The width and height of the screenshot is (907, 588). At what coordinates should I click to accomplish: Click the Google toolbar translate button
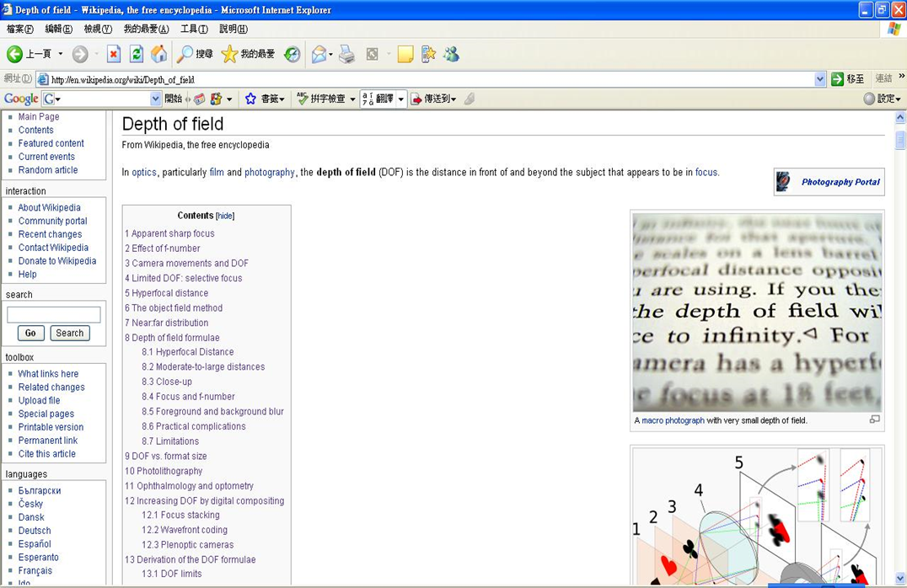click(378, 99)
